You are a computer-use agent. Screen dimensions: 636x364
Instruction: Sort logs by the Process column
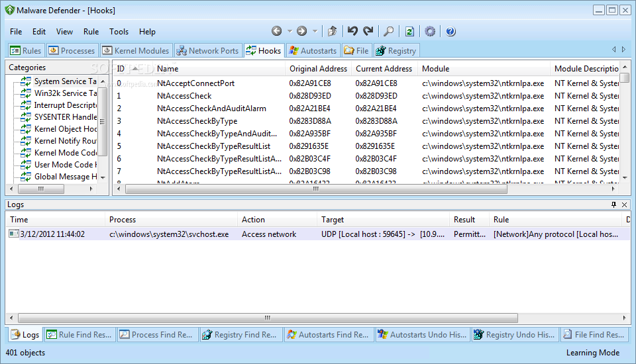[x=171, y=219]
